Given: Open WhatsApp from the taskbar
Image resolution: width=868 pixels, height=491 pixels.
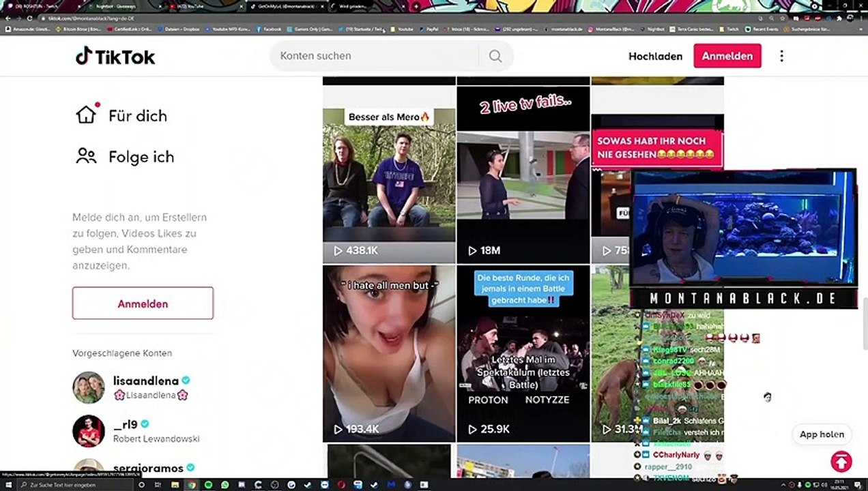Looking at the screenshot, I should tap(225, 485).
